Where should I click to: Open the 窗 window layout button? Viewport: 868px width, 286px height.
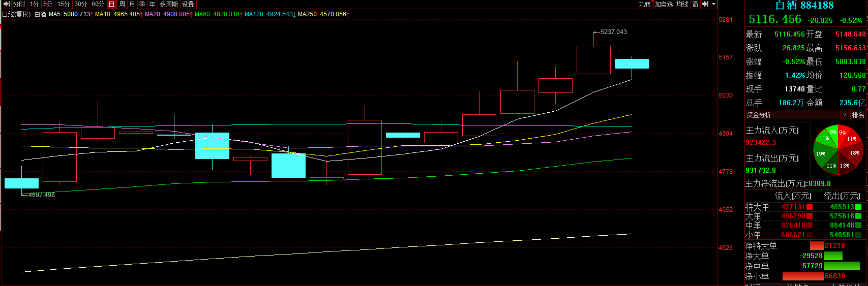point(695,4)
